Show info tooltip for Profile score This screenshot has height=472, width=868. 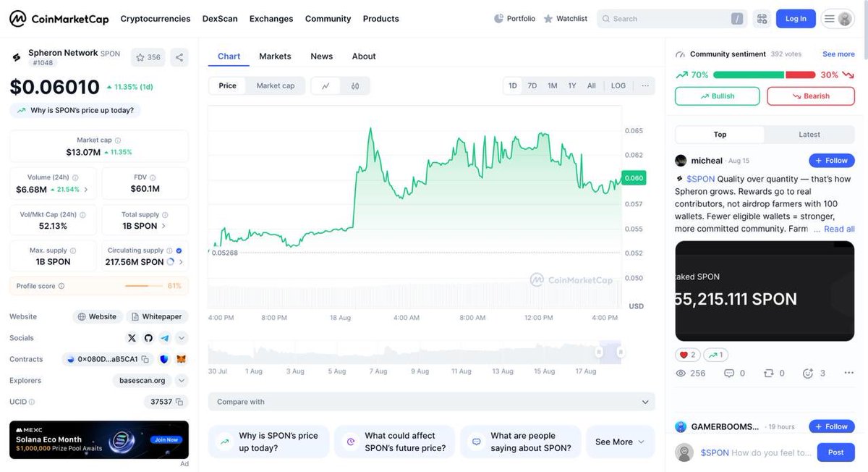61,286
